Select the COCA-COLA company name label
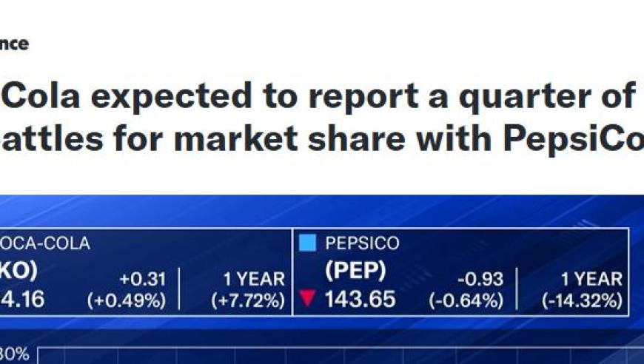Screen dimensions: 644x364 [x=44, y=243]
